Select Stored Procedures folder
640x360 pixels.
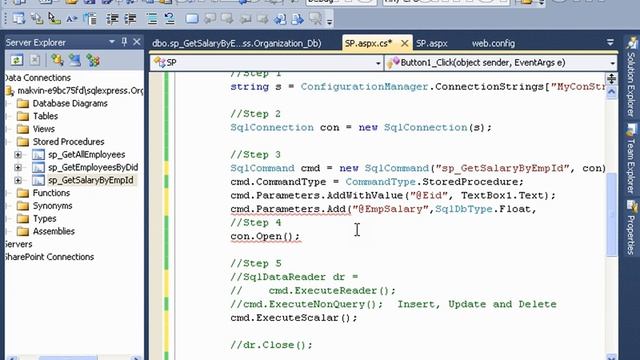pyautogui.click(x=68, y=142)
